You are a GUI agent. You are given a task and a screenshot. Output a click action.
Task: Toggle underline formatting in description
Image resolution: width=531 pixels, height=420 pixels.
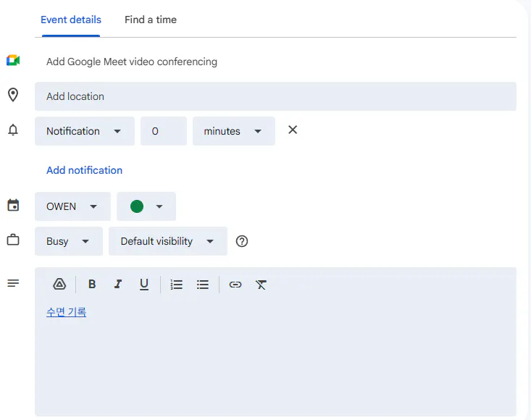click(x=144, y=285)
